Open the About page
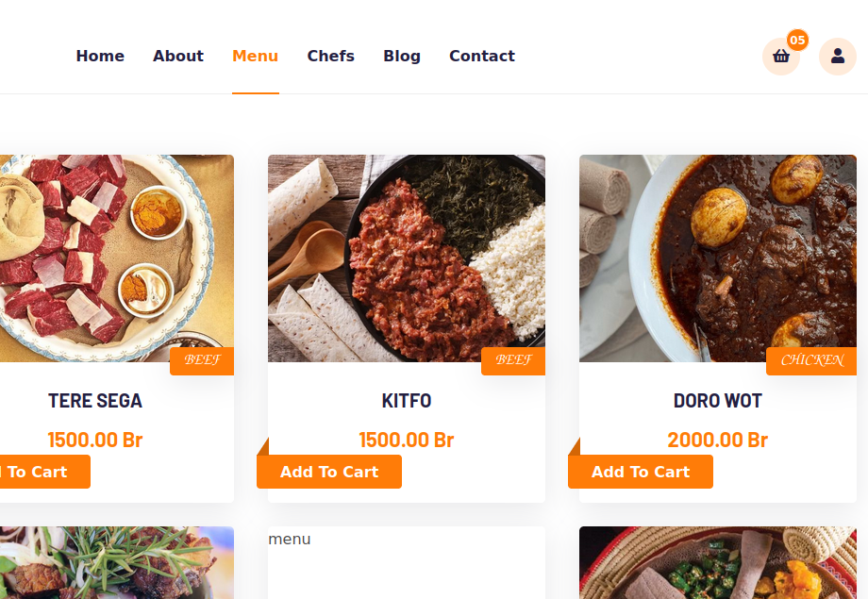This screenshot has width=868, height=599. click(178, 57)
